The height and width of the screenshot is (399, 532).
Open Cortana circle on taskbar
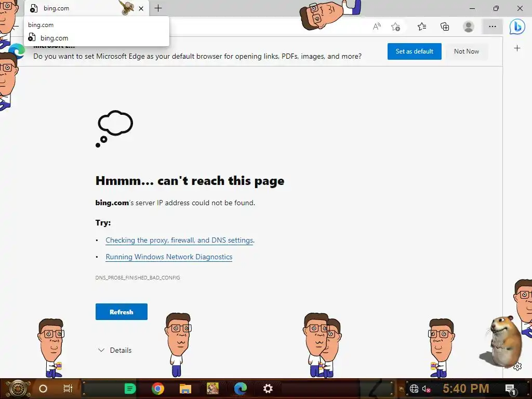(x=43, y=389)
